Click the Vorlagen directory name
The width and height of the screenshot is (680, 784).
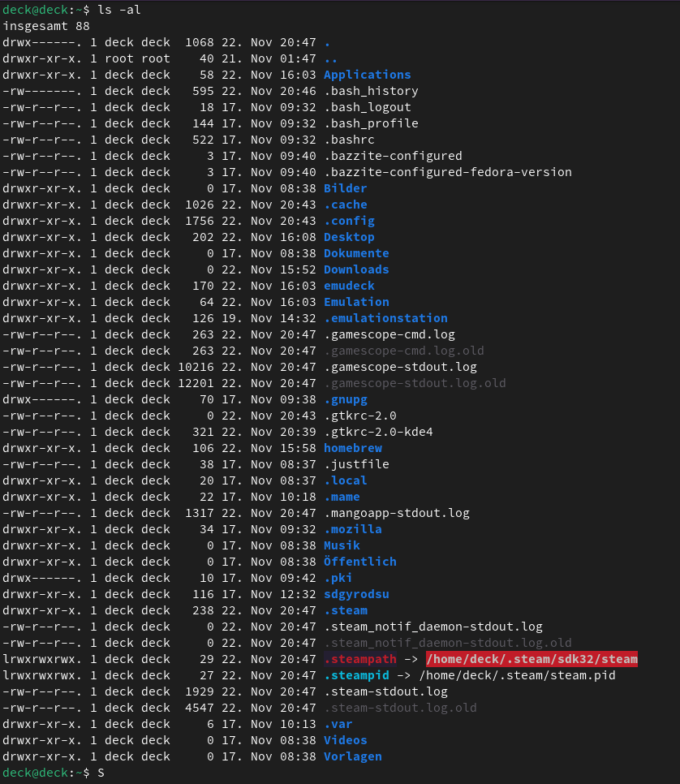[x=352, y=756]
